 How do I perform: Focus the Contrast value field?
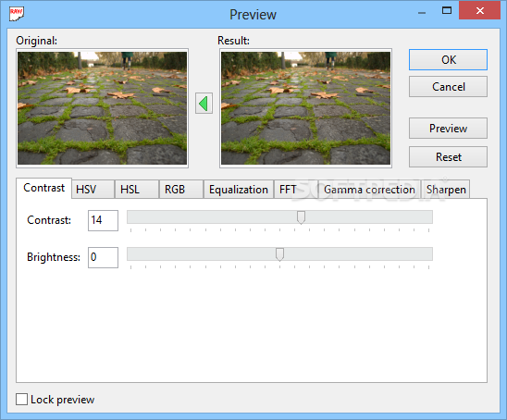coord(103,220)
